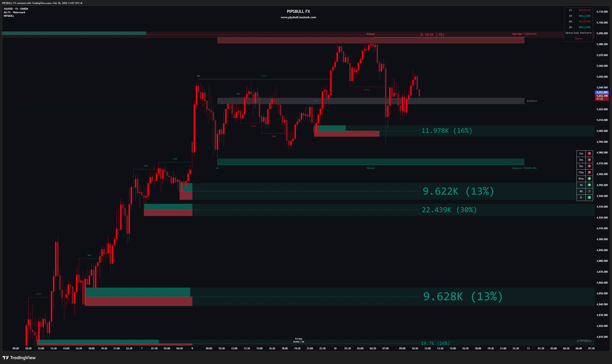The width and height of the screenshot is (612, 364).
Task: Click the red 1m signal dot
Action: click(x=589, y=153)
